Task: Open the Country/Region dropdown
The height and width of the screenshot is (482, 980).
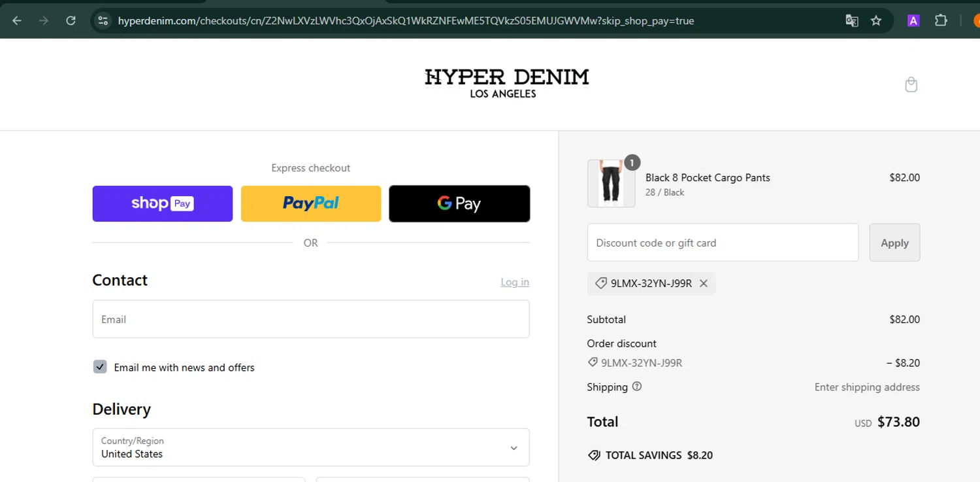Action: pos(311,447)
